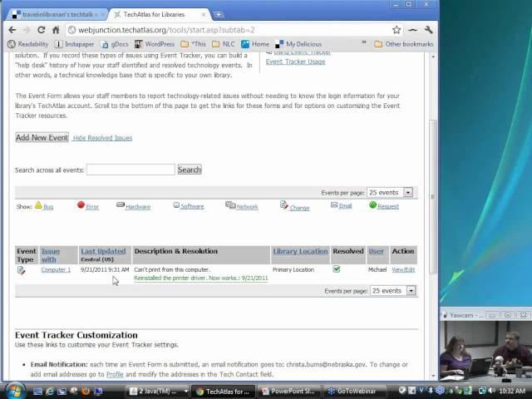
Task: Go back with the browser back arrow
Action: (12, 30)
